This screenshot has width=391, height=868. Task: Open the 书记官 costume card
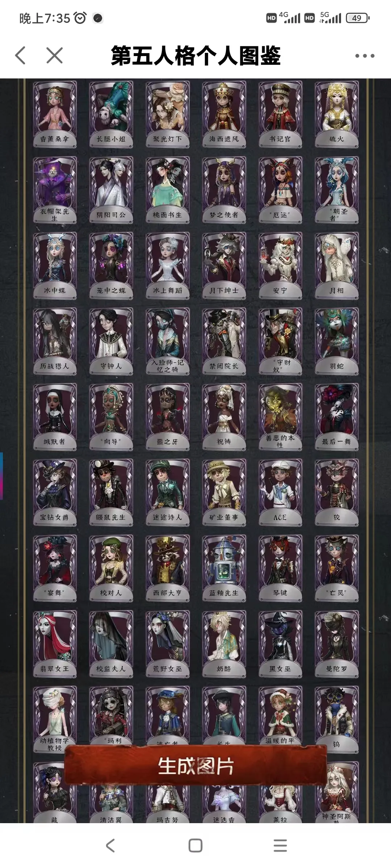pyautogui.click(x=280, y=115)
